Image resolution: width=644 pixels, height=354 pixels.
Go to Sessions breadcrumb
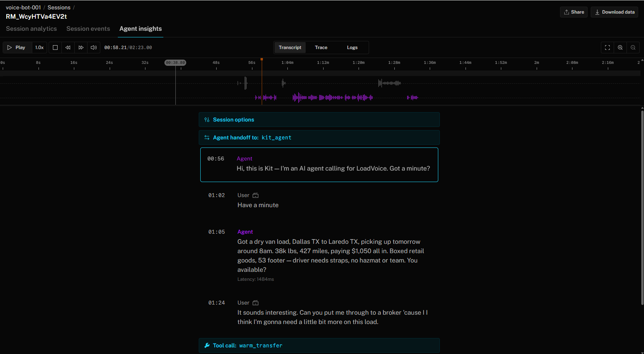(59, 7)
